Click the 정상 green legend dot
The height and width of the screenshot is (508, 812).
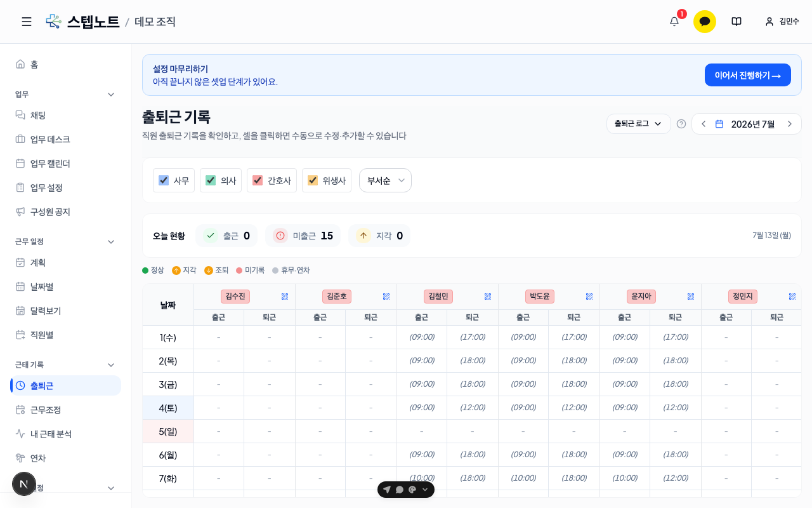click(x=145, y=271)
